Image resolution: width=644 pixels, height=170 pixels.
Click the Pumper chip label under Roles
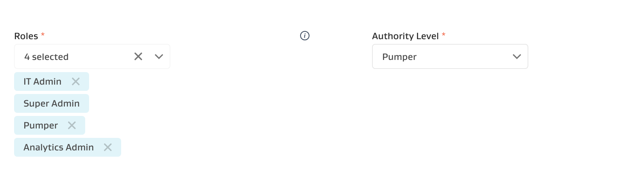[x=41, y=125]
